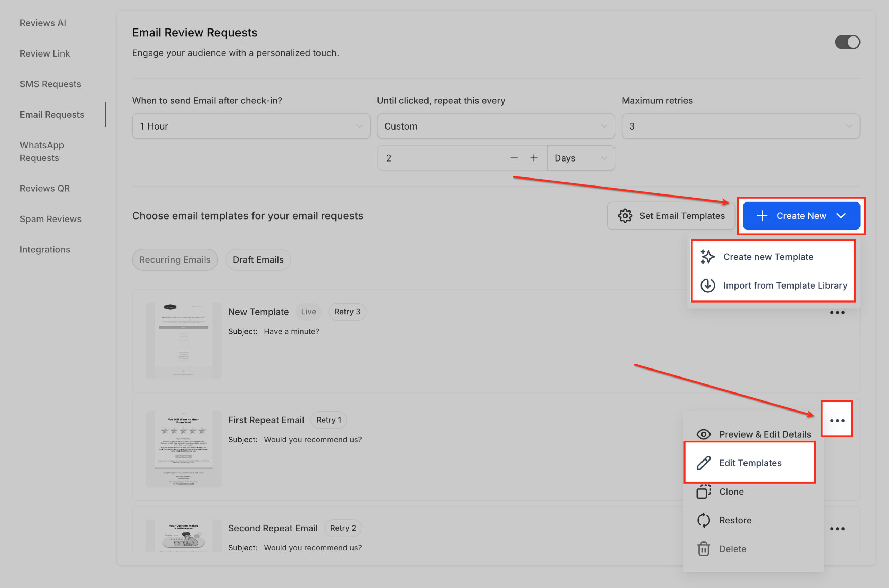
Task: Click the Preview & Edit Details eye icon
Action: click(x=704, y=434)
